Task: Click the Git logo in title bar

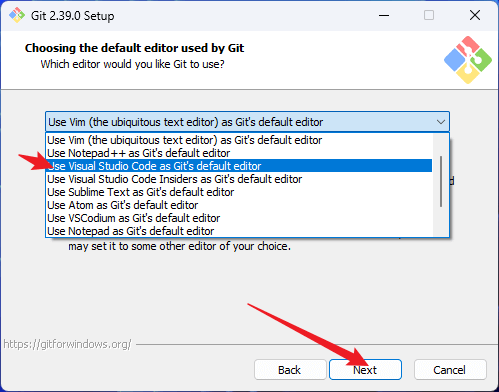Action: 17,15
